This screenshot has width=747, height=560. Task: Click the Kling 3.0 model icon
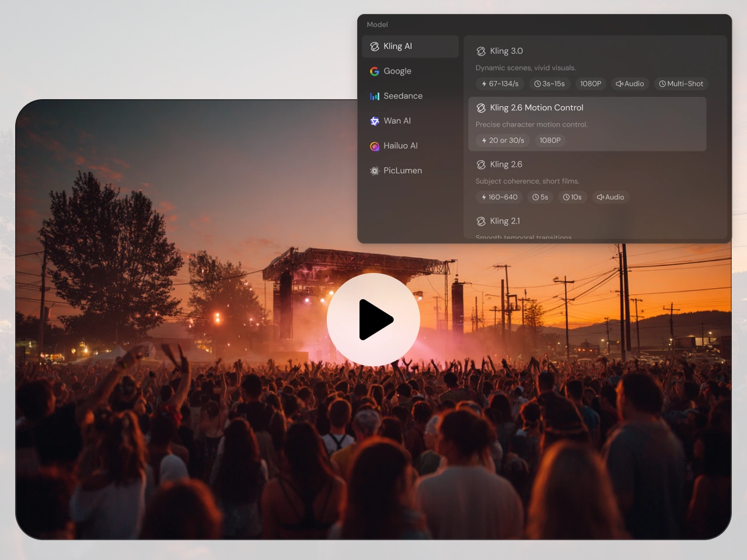coord(481,51)
